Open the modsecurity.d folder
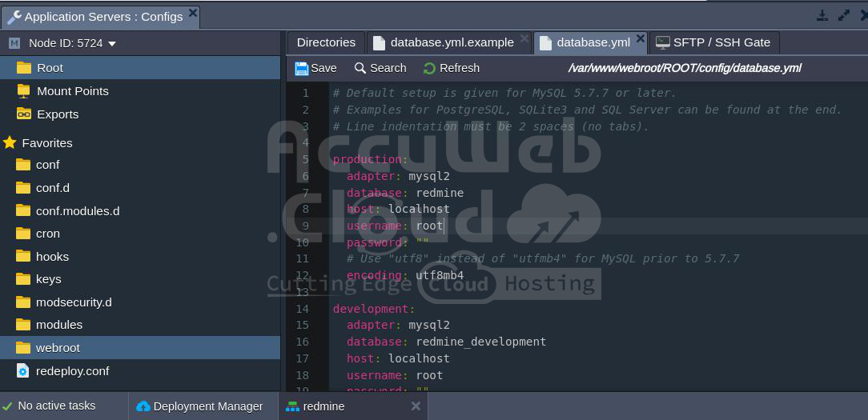This screenshot has height=420, width=868. (x=74, y=302)
